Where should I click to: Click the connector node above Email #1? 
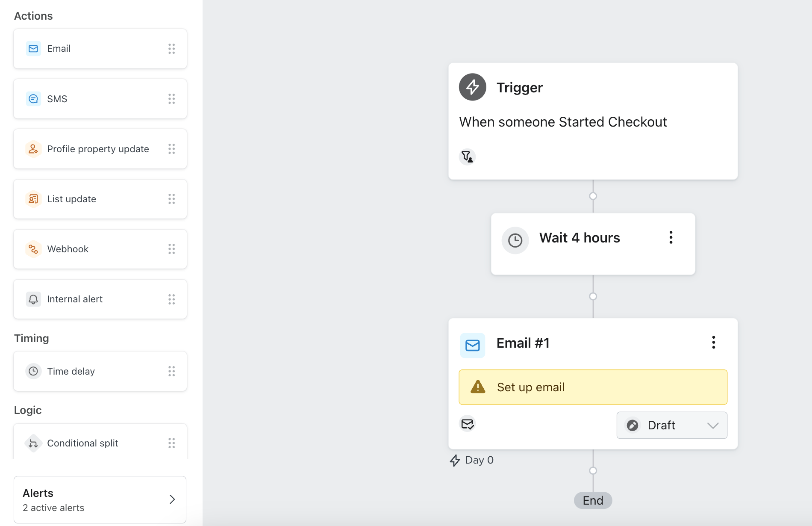(x=593, y=296)
